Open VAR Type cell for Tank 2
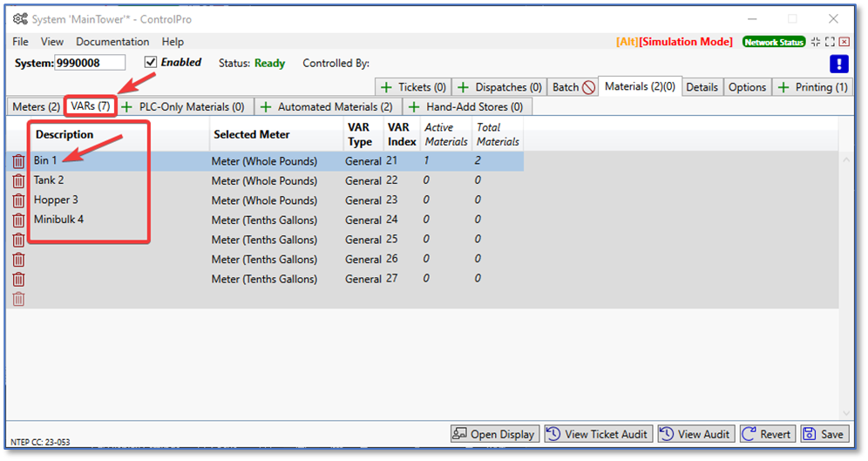The image size is (868, 461). click(363, 181)
